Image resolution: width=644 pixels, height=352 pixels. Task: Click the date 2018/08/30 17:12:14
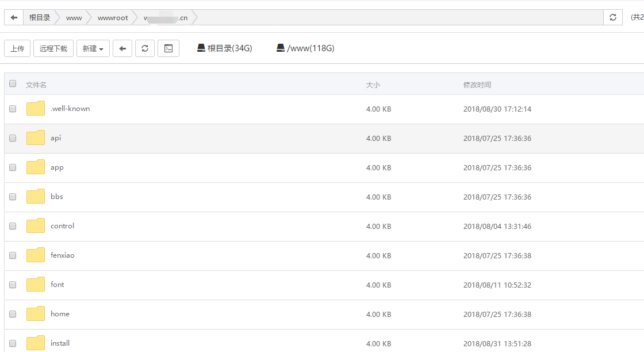tap(497, 109)
